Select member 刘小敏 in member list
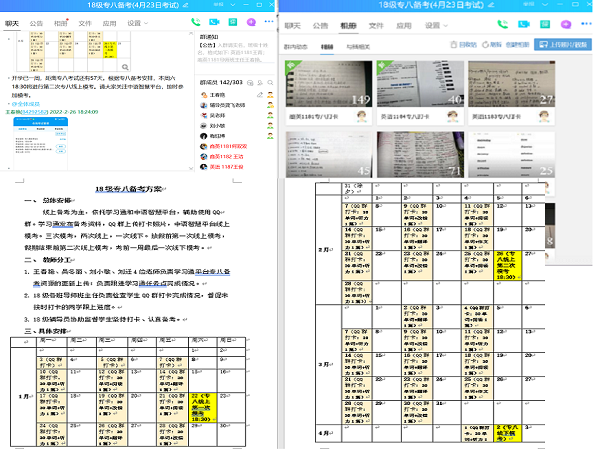The image size is (600, 450). (217, 126)
